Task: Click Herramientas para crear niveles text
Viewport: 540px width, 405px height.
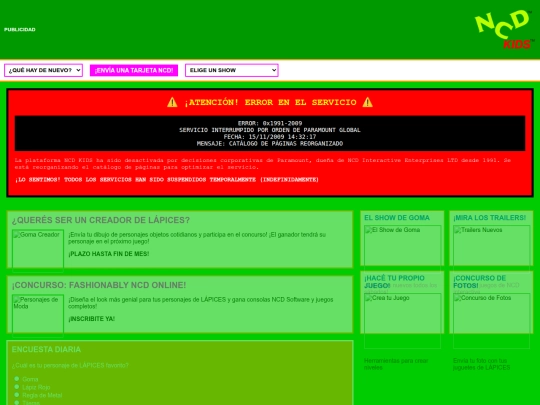Action: pyautogui.click(x=396, y=364)
